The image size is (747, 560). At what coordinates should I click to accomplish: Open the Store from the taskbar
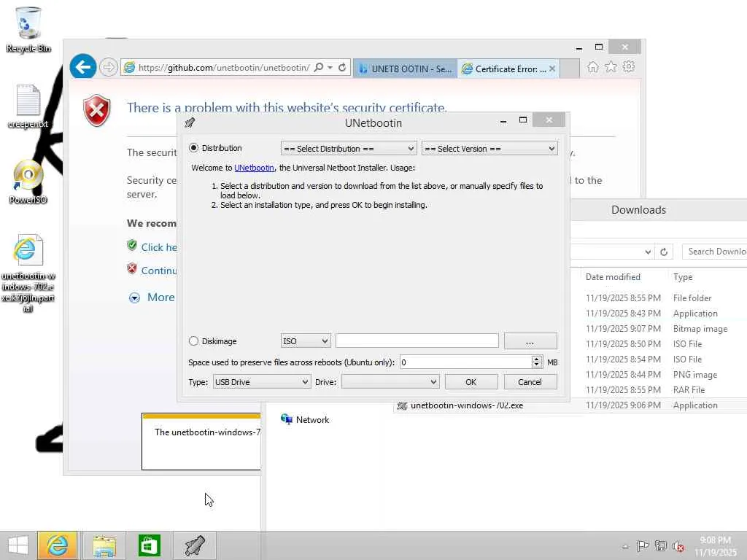(x=149, y=545)
